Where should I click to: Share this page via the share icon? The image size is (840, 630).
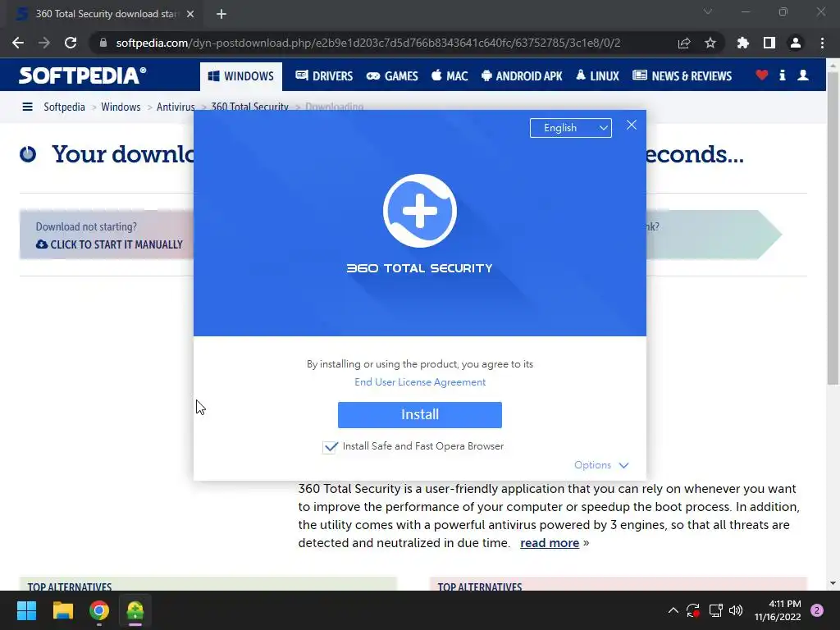click(x=684, y=43)
